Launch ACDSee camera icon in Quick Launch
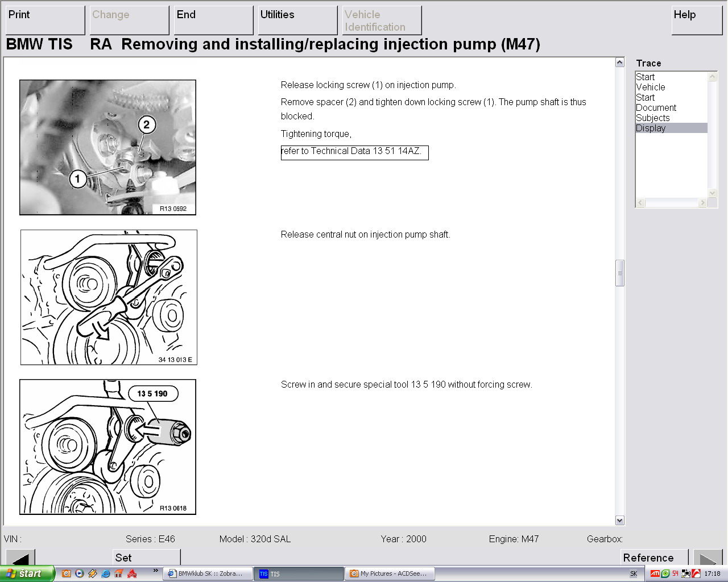Viewport: 728px width, 582px height. point(67,573)
